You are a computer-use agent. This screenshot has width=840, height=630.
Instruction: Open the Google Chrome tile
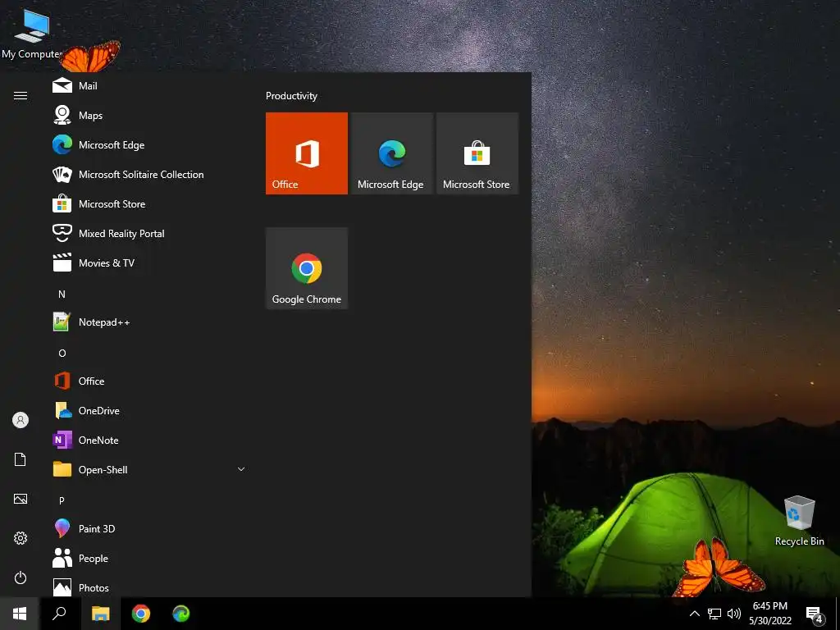(307, 268)
